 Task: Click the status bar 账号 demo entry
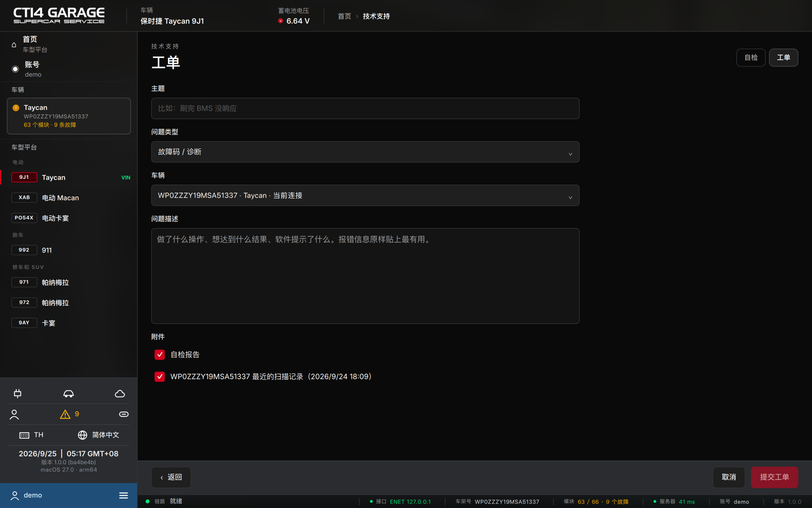[x=734, y=502]
